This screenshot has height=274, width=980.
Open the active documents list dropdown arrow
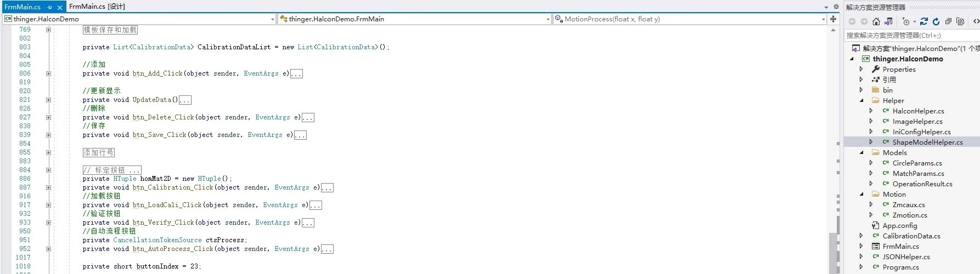[x=826, y=7]
